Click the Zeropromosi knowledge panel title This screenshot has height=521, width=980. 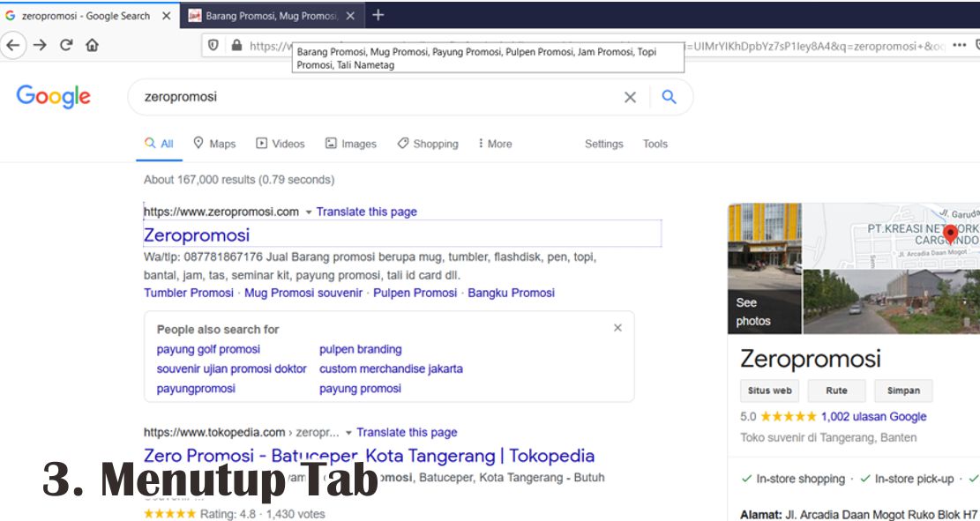point(811,359)
